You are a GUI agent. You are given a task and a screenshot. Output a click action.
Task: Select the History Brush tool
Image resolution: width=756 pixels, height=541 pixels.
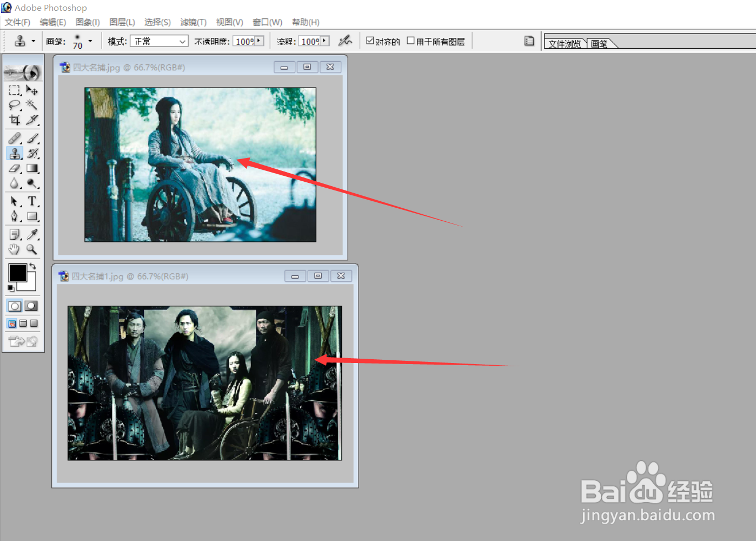click(x=32, y=154)
